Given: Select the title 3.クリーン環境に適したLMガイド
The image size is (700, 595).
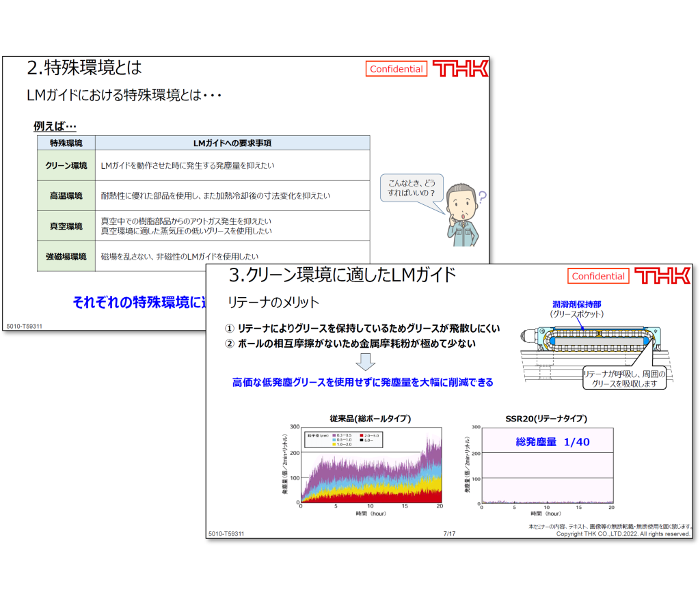Looking at the screenshot, I should [342, 275].
